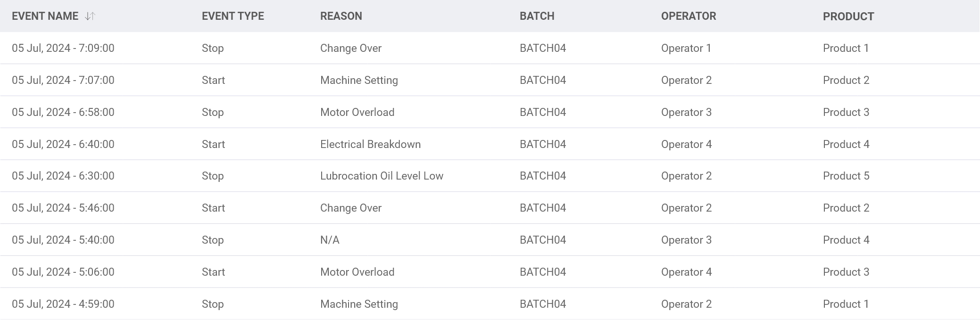Select the 7:07:00 Machine Setting row
Screen dimensions: 980x320
pyautogui.click(x=63, y=80)
